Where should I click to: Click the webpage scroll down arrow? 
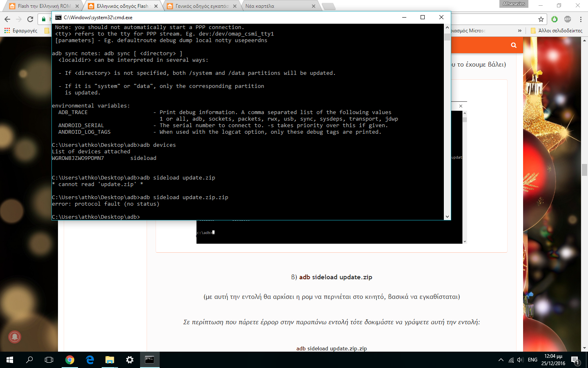(584, 348)
